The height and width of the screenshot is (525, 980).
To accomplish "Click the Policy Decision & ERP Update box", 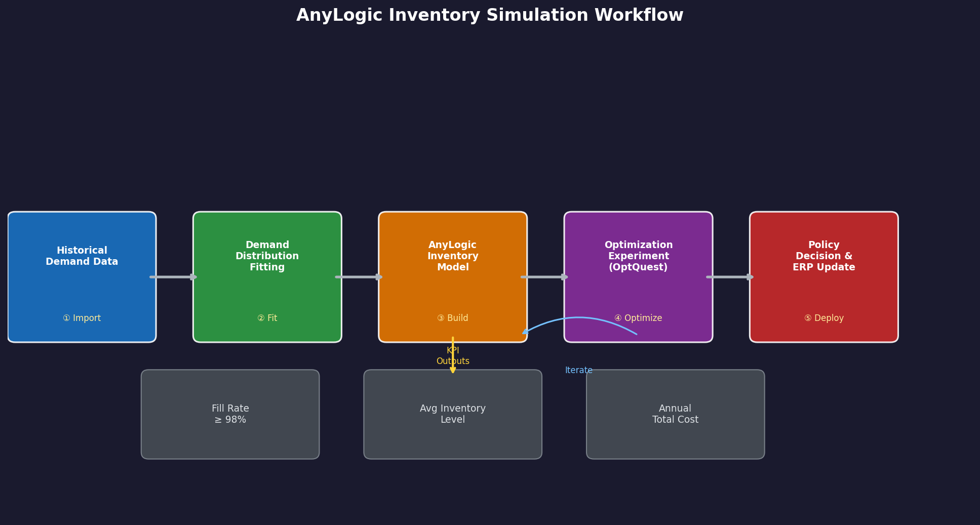I will (x=824, y=277).
